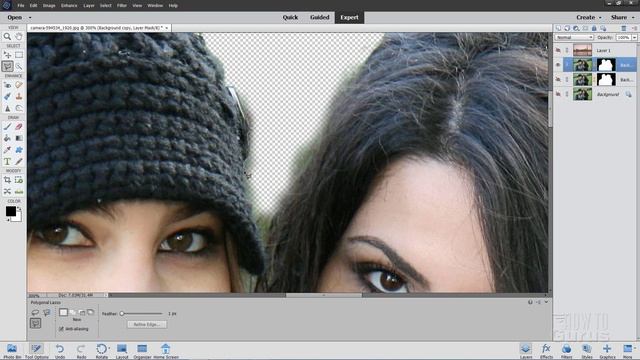The height and width of the screenshot is (360, 640).
Task: Open the Enhance menu
Action: pos(69,6)
